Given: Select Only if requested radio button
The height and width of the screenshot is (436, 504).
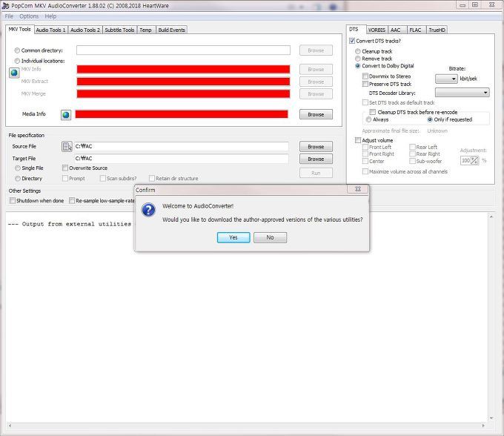Looking at the screenshot, I should coord(430,119).
